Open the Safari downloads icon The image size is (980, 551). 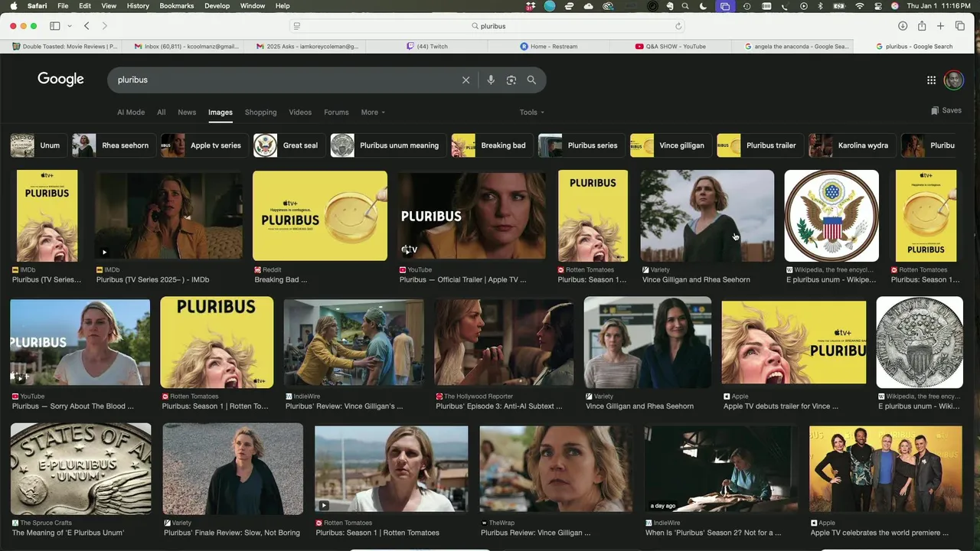coord(903,26)
